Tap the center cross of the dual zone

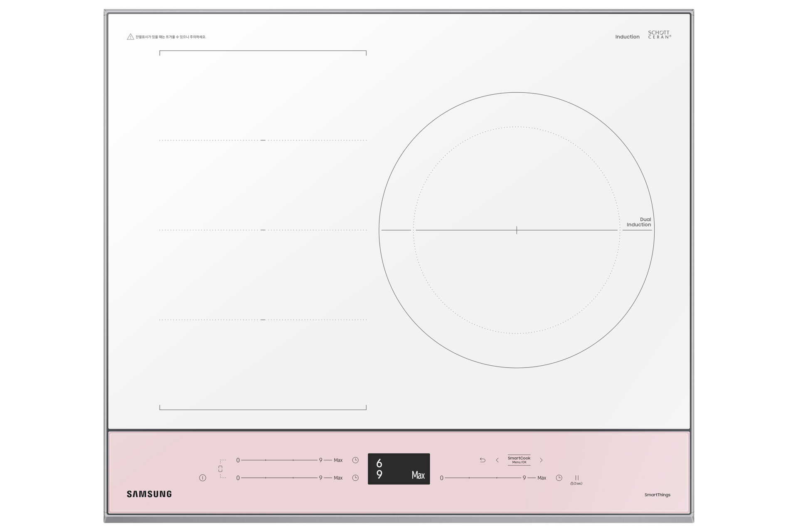pos(517,230)
